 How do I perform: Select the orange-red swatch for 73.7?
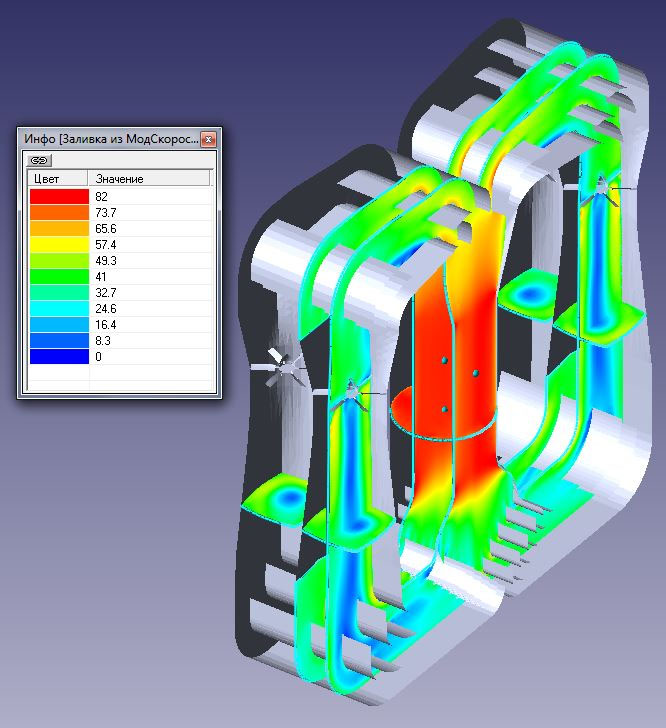59,213
